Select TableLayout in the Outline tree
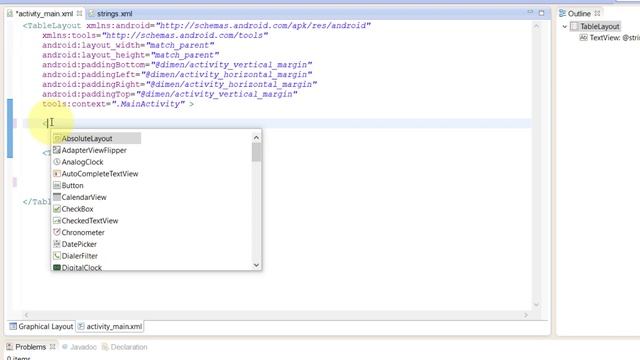 600,27
